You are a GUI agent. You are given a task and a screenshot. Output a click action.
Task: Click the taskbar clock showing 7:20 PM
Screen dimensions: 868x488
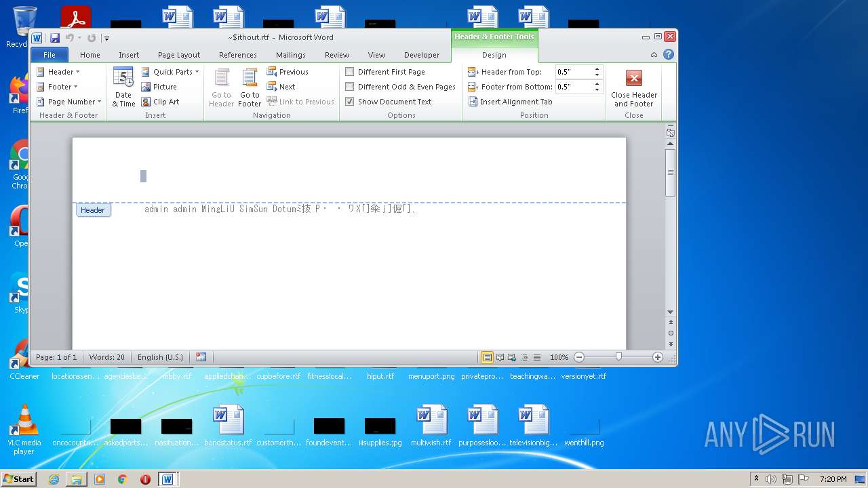833,479
